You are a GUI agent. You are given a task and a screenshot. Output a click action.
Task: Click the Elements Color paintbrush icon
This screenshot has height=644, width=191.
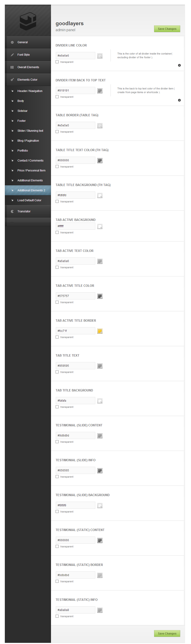pos(12,80)
